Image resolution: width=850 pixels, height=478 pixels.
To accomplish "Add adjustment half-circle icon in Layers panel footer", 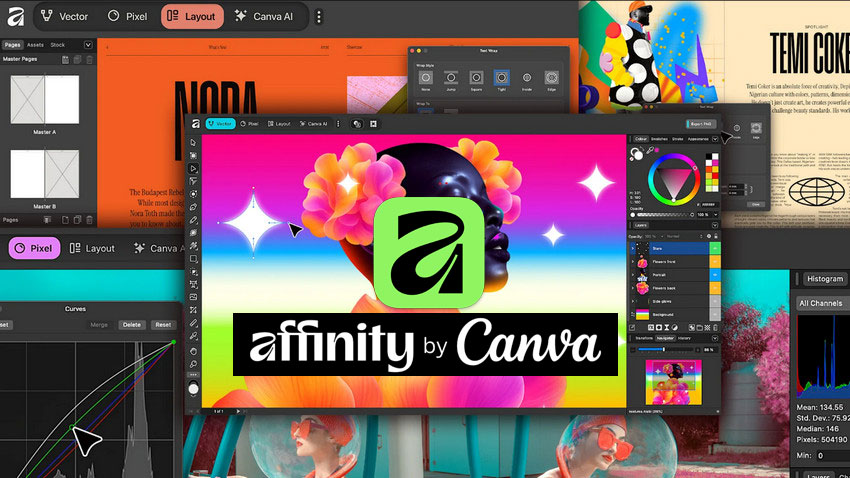I will click(x=675, y=327).
